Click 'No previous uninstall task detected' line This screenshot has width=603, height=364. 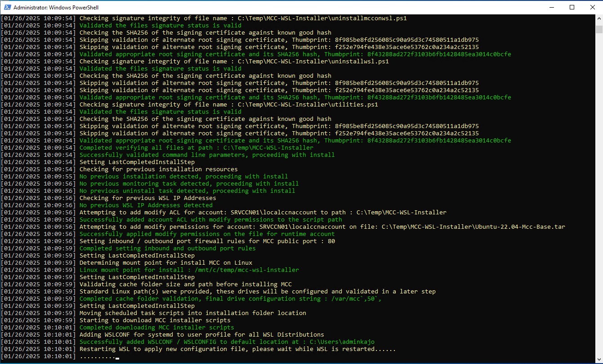[x=148, y=191]
